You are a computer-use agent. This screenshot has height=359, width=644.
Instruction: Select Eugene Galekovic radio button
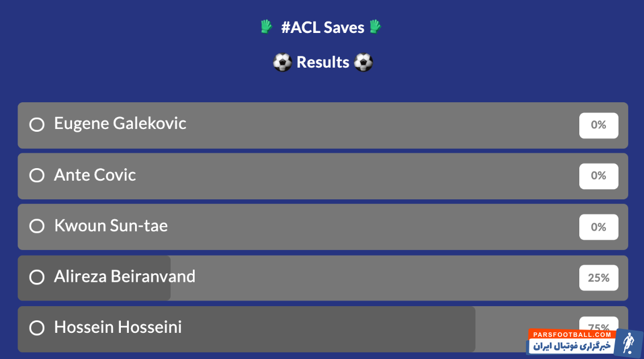[37, 124]
